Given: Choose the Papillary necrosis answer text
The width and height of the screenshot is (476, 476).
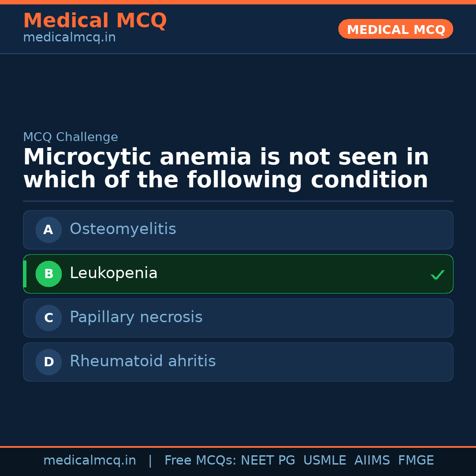Looking at the screenshot, I should (x=136, y=317).
